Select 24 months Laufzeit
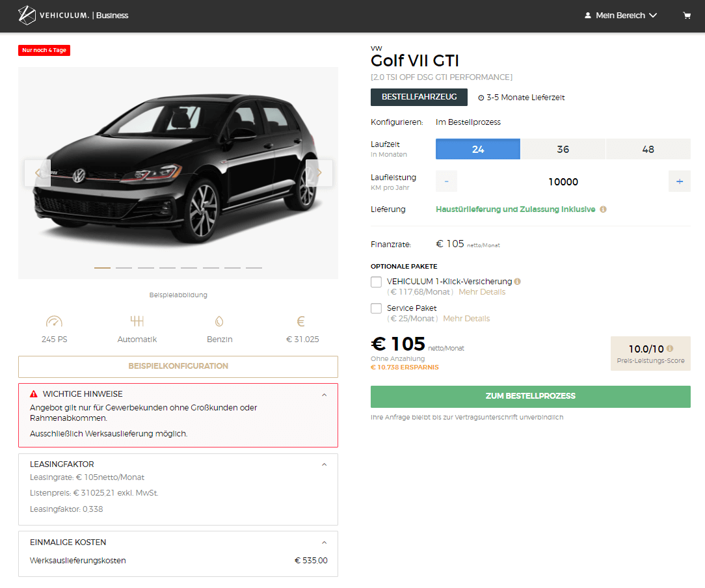Image resolution: width=705 pixels, height=588 pixels. pos(478,149)
